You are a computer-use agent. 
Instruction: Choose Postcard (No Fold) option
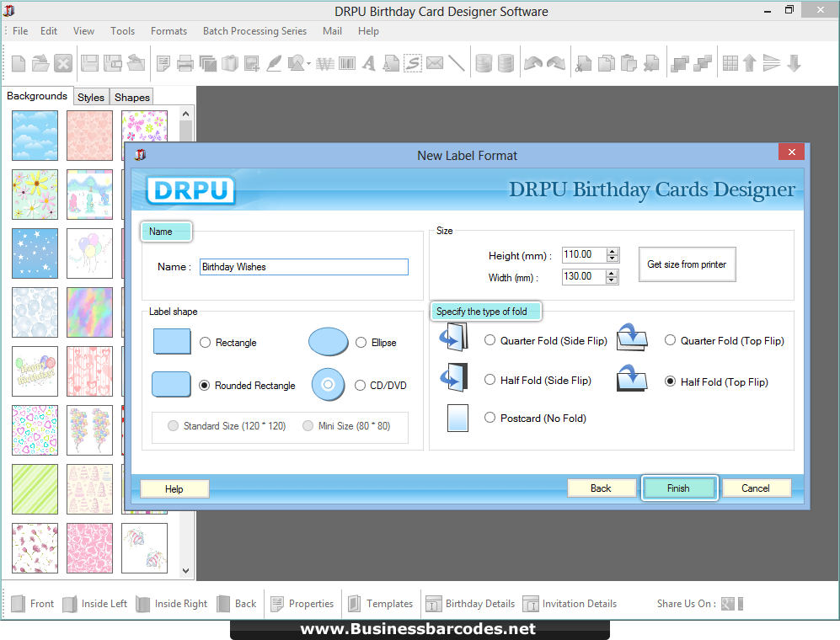pyautogui.click(x=490, y=417)
